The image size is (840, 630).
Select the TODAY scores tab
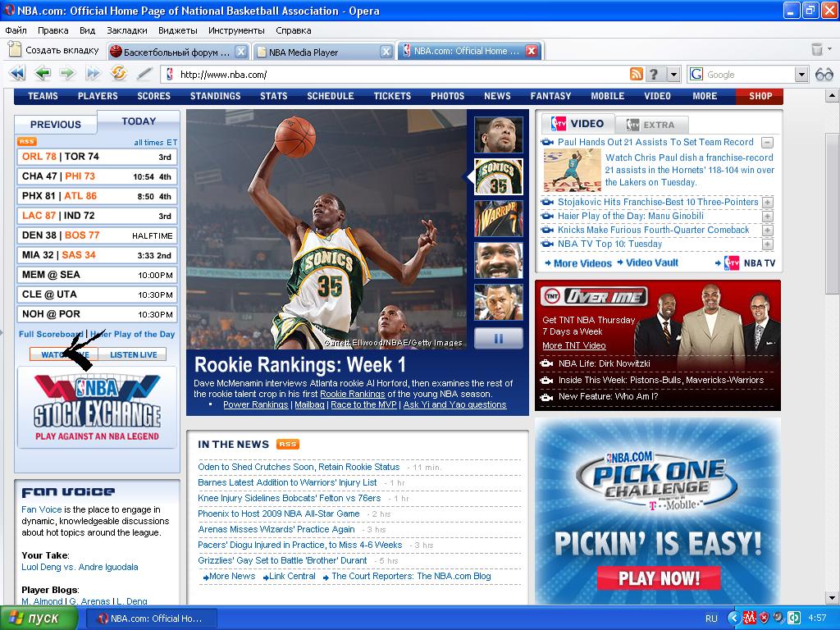coord(139,121)
